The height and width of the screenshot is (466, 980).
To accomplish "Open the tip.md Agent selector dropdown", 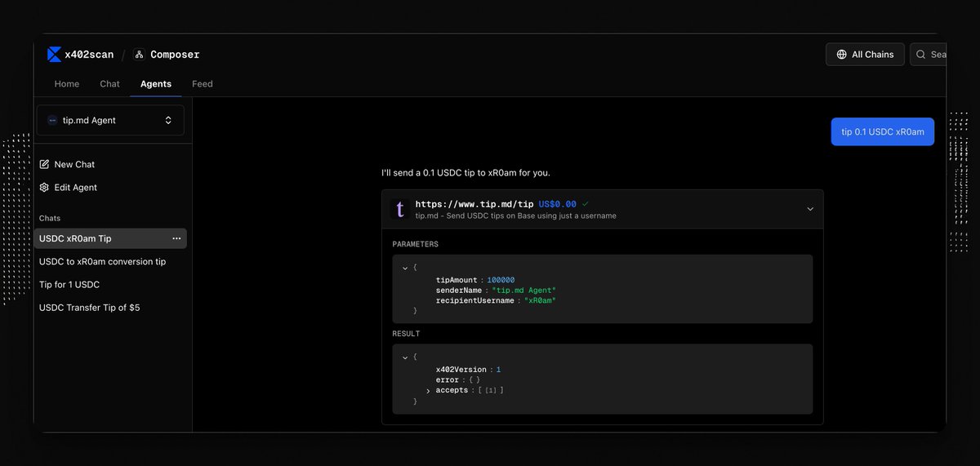I will pyautogui.click(x=110, y=120).
